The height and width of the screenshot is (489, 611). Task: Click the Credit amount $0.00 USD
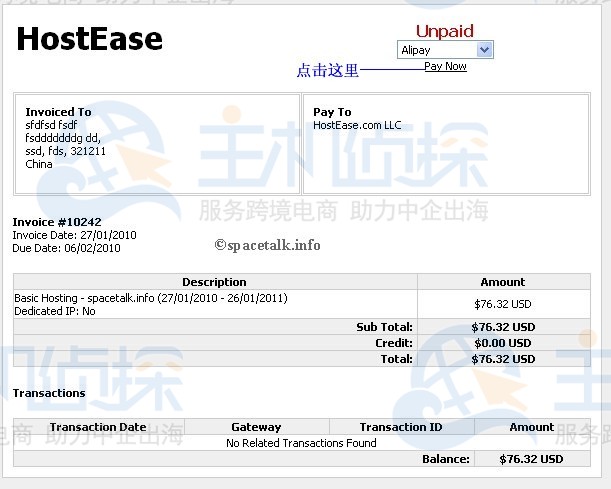[503, 343]
